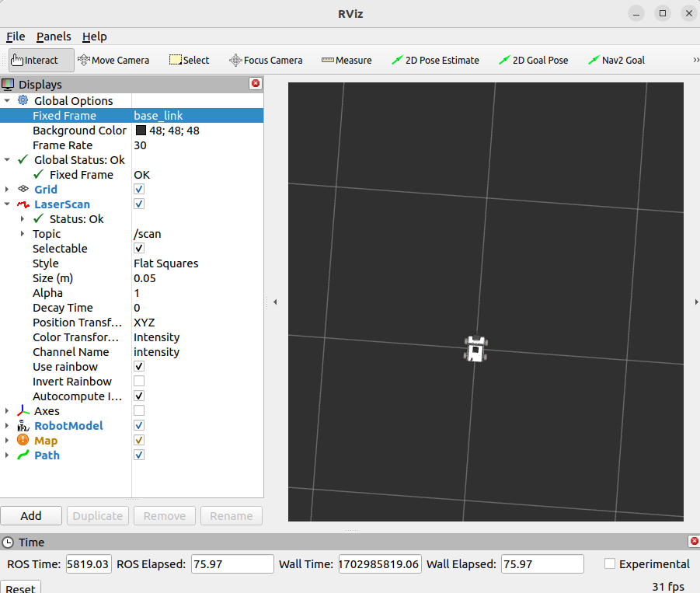Screen dimensions: 700x593
Task: Expand the right side panel arrow
Action: coord(696,302)
